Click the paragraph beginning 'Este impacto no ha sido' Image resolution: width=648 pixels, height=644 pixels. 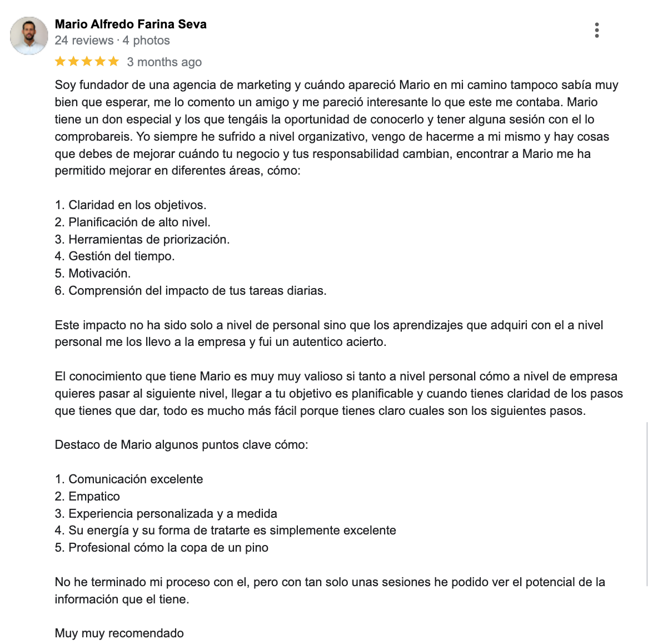[x=329, y=333]
